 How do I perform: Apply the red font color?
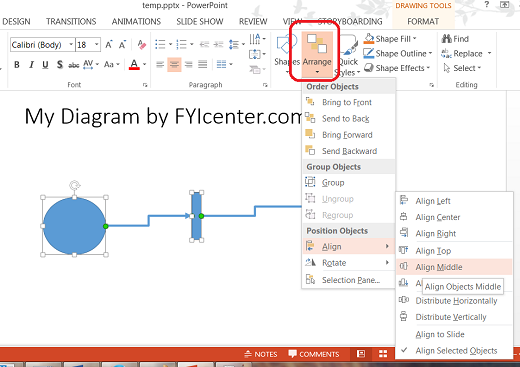pyautogui.click(x=134, y=64)
